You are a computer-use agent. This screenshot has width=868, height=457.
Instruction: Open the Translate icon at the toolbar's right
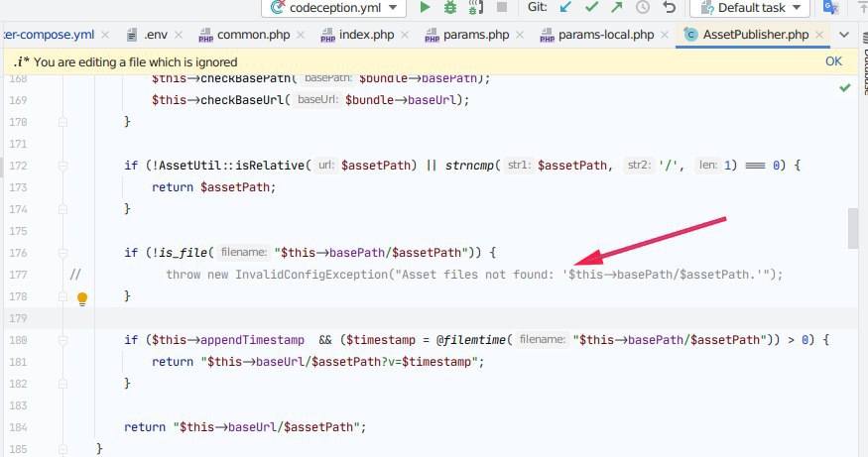831,7
